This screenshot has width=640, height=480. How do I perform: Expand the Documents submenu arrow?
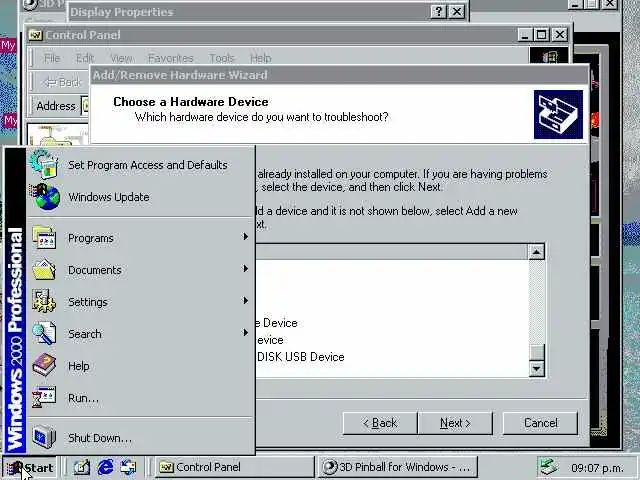pyautogui.click(x=245, y=269)
